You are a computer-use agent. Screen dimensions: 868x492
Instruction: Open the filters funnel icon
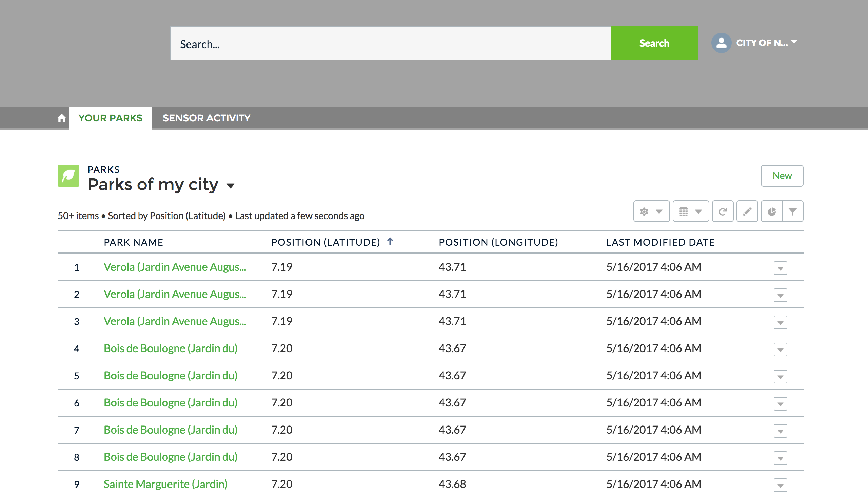click(793, 211)
